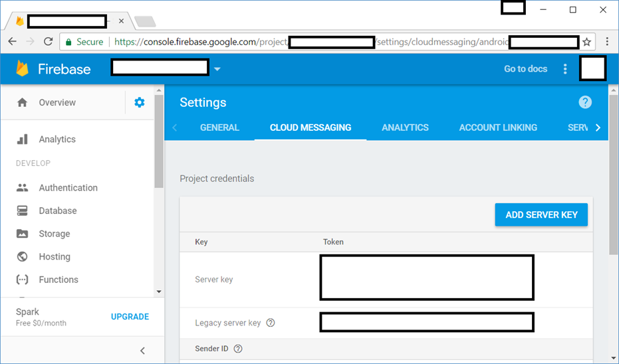Click the Storage image icon

(22, 233)
